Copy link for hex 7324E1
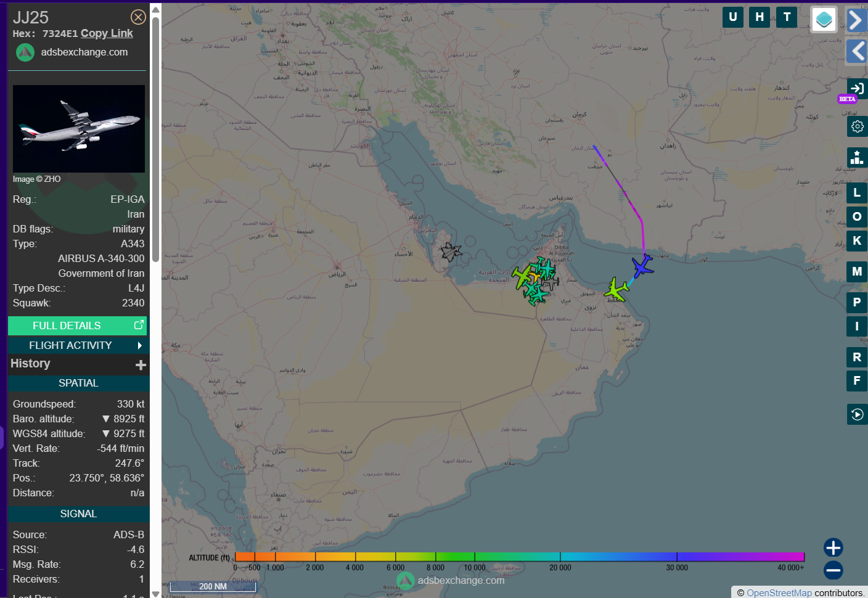Image resolution: width=868 pixels, height=598 pixels. (107, 33)
